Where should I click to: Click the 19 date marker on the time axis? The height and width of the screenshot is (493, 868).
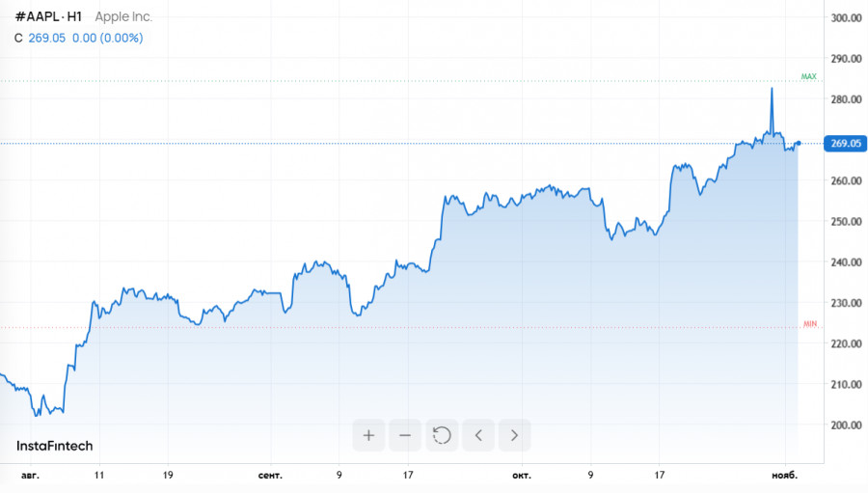tap(168, 476)
